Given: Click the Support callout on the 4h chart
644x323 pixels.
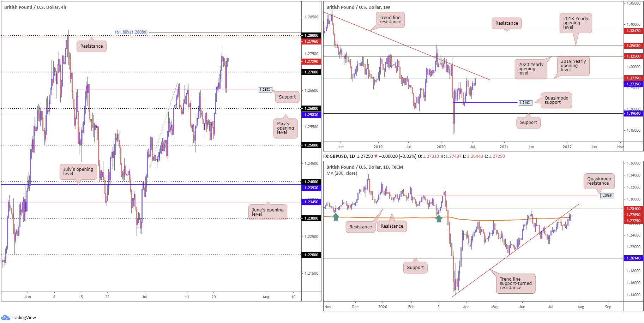Looking at the screenshot, I should [x=287, y=97].
